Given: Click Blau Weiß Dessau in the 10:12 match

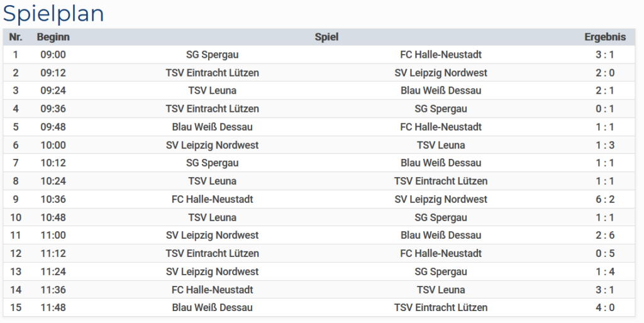Looking at the screenshot, I should pos(441,163).
